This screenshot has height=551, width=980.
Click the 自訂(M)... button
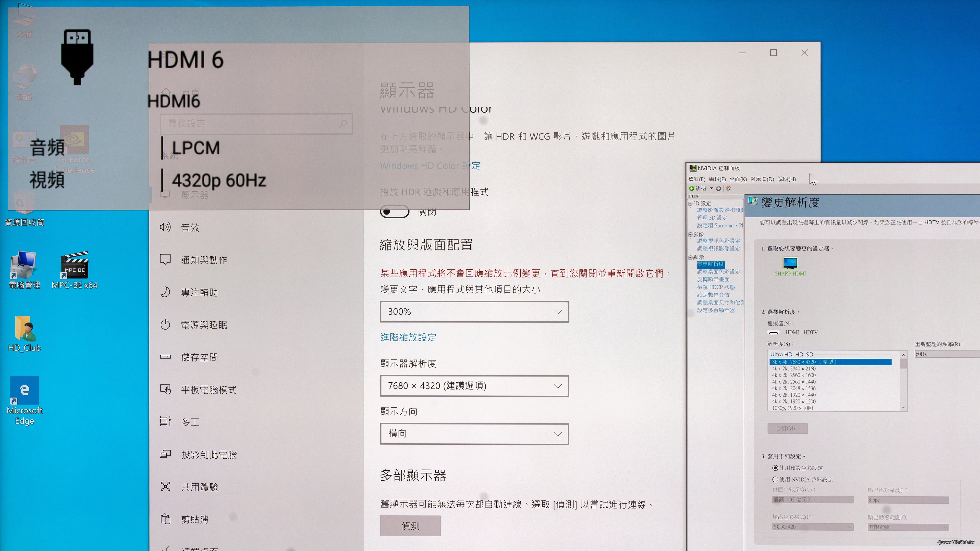click(x=787, y=429)
